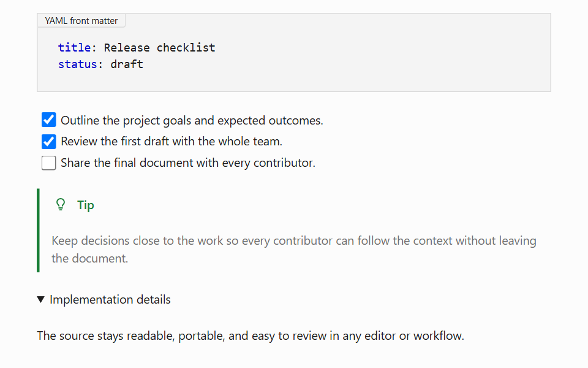Click the Outline the project goals label
The image size is (588, 368).
pos(192,121)
